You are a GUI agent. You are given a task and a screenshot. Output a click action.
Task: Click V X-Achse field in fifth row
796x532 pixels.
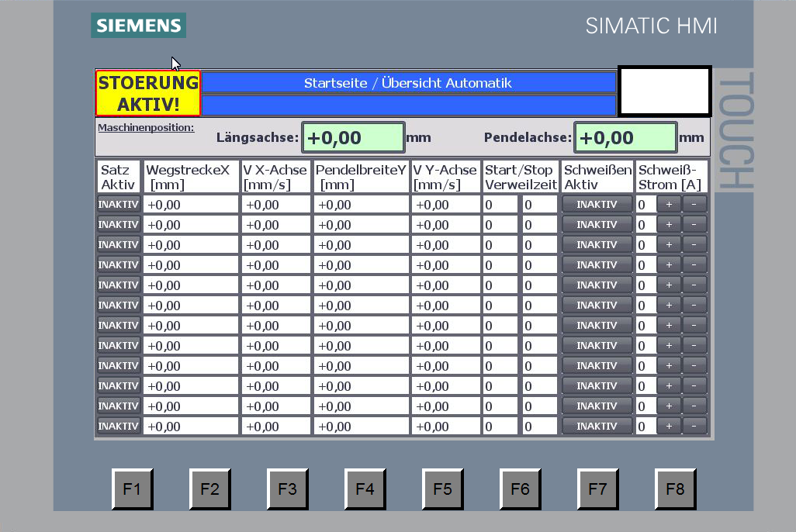[275, 285]
